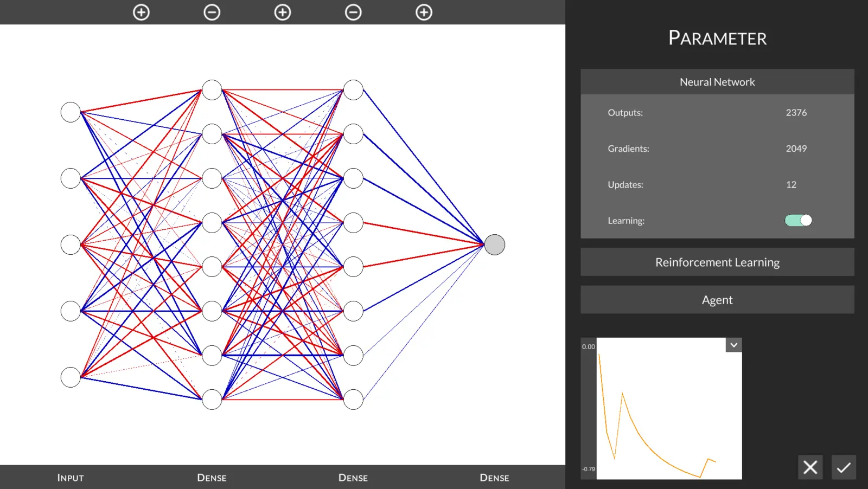Confirm with the checkmark icon
Screen dimensions: 868x489
coord(844,467)
